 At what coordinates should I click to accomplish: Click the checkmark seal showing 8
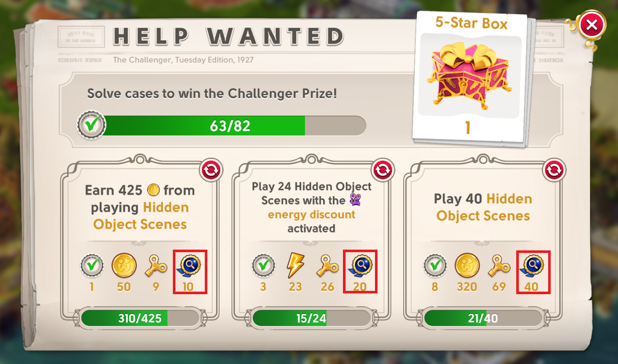(x=435, y=266)
